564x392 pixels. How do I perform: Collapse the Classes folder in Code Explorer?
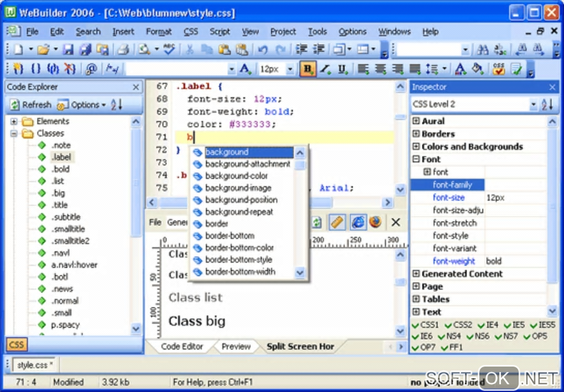click(14, 133)
